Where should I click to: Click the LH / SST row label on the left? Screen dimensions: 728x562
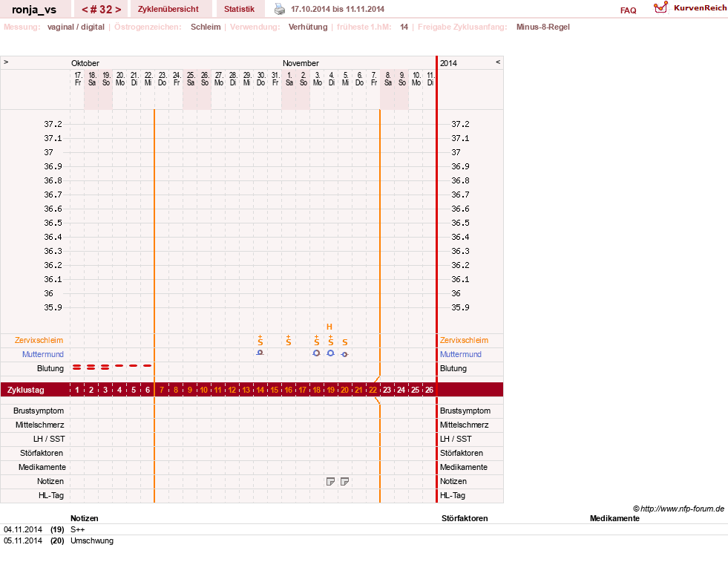pyautogui.click(x=49, y=439)
